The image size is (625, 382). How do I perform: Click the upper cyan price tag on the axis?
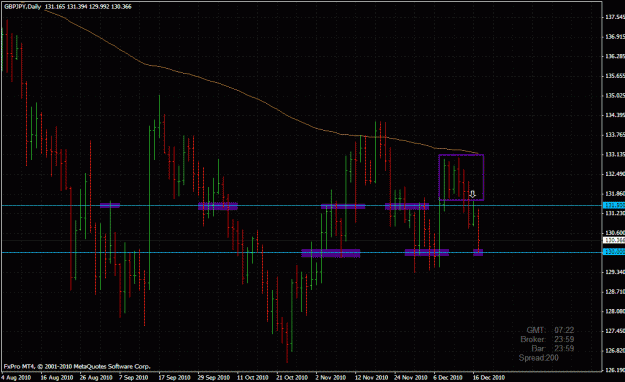point(614,205)
